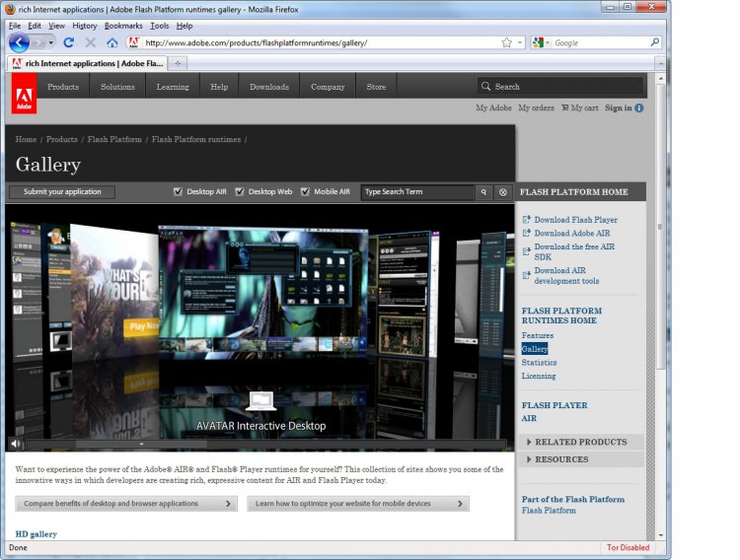Click the page vertical scrollbar thumb
This screenshot has height=560, width=740.
[x=660, y=227]
